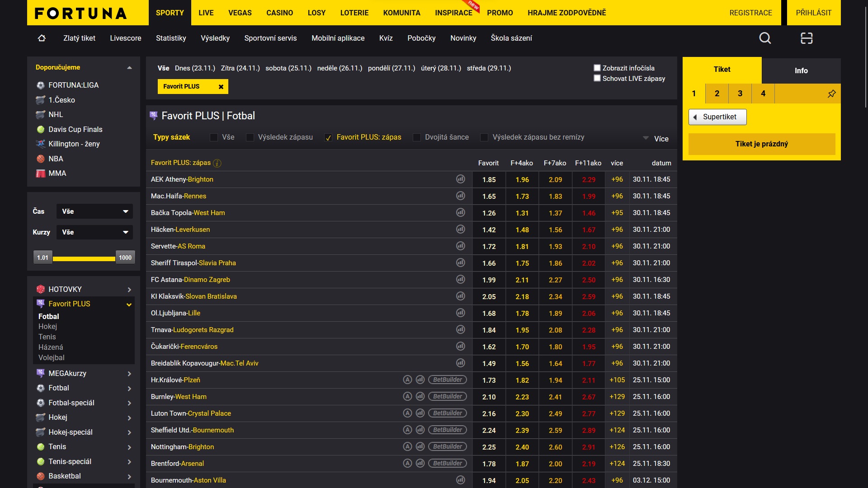Collapse the Doporučujeme section arrow
Viewport: 868px width, 488px height.
click(129, 68)
